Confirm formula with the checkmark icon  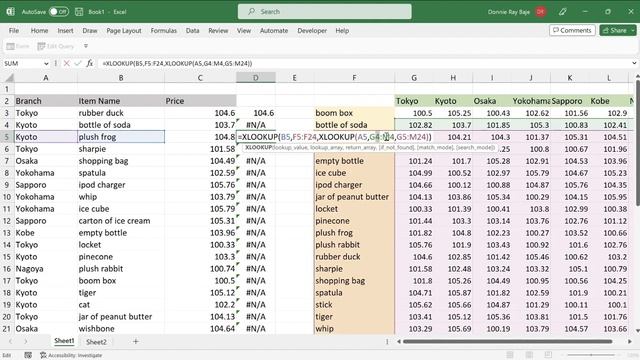pyautogui.click(x=78, y=63)
